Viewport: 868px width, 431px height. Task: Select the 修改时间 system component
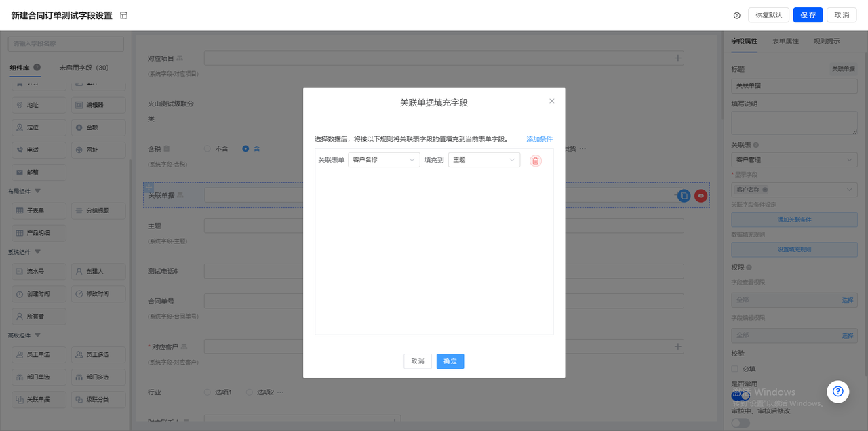point(98,294)
